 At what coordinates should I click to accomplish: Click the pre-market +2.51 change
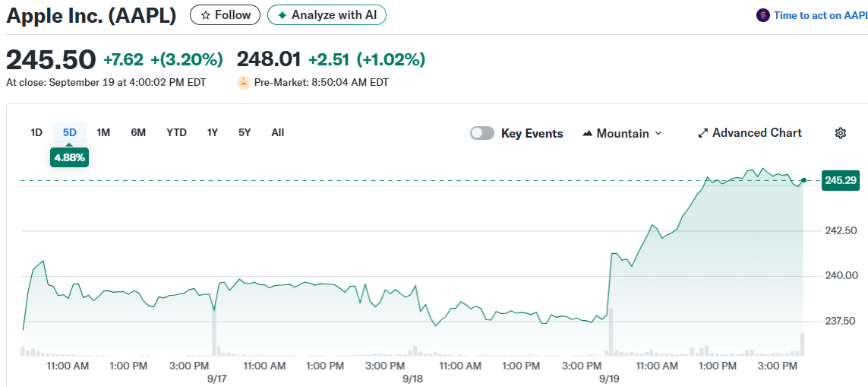(328, 59)
